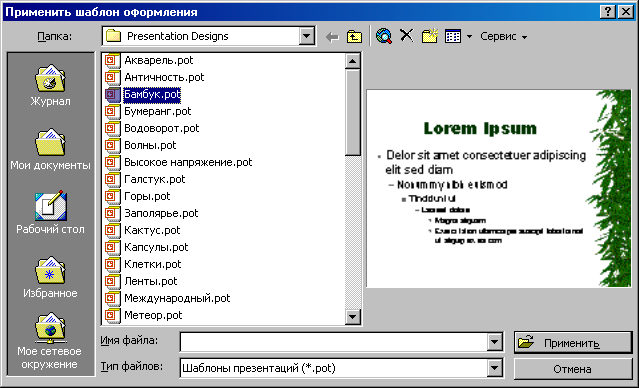Go up one folder level
This screenshot has height=388, width=639.
pos(354,37)
